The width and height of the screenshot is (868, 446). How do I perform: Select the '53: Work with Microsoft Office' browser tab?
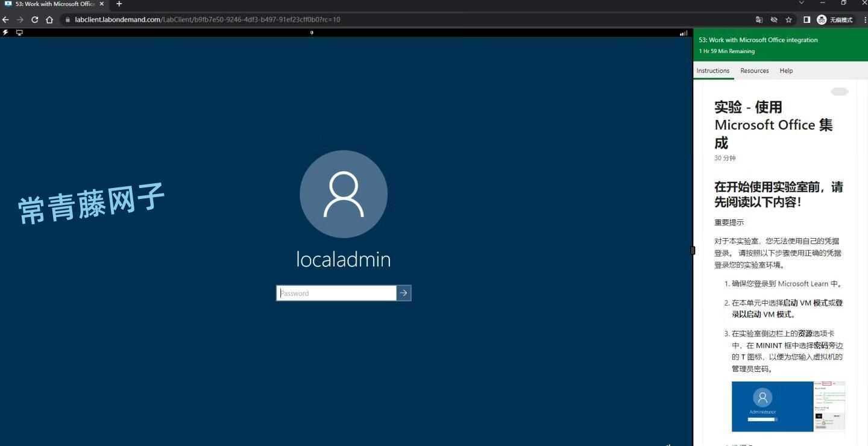point(54,4)
